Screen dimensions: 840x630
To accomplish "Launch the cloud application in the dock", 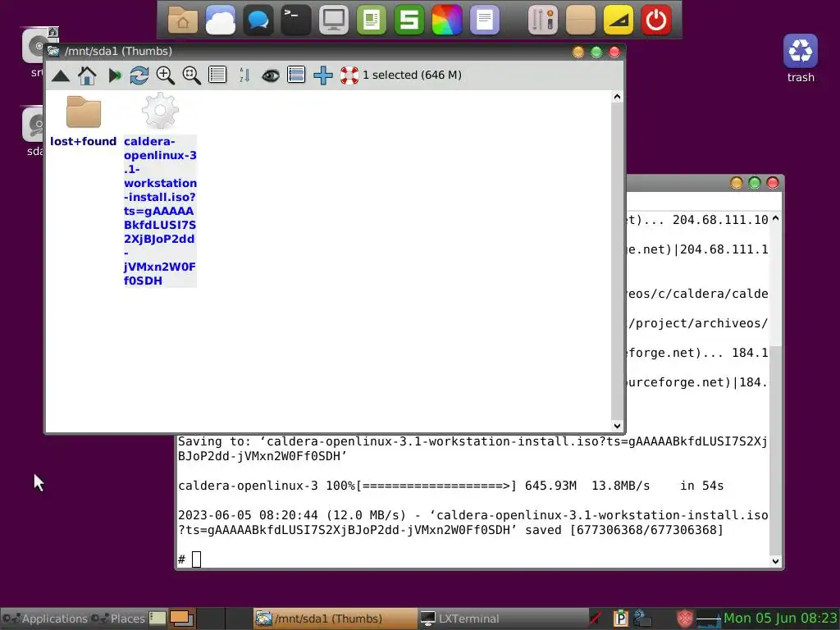I will coord(221,21).
